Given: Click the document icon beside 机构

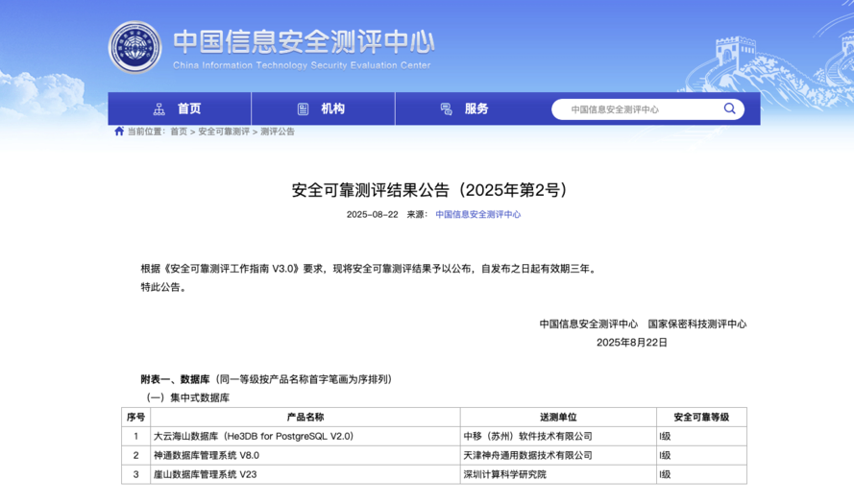Looking at the screenshot, I should coord(303,109).
